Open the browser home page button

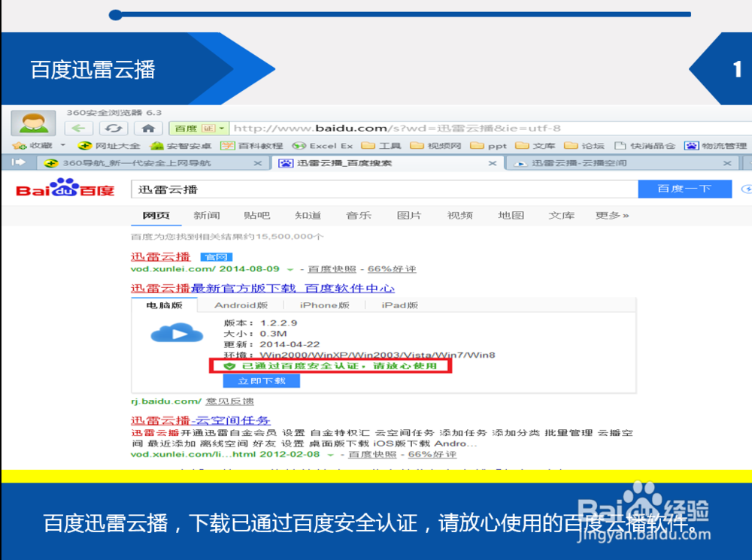click(148, 129)
